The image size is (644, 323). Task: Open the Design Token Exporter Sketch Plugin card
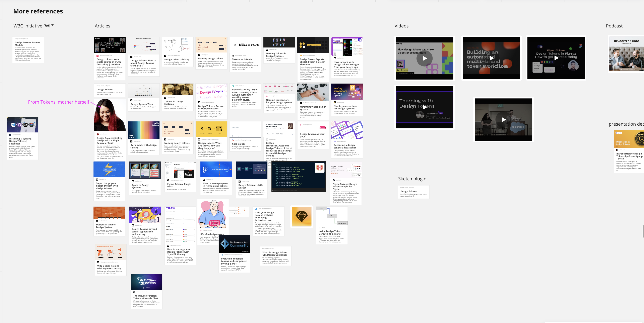[313, 59]
